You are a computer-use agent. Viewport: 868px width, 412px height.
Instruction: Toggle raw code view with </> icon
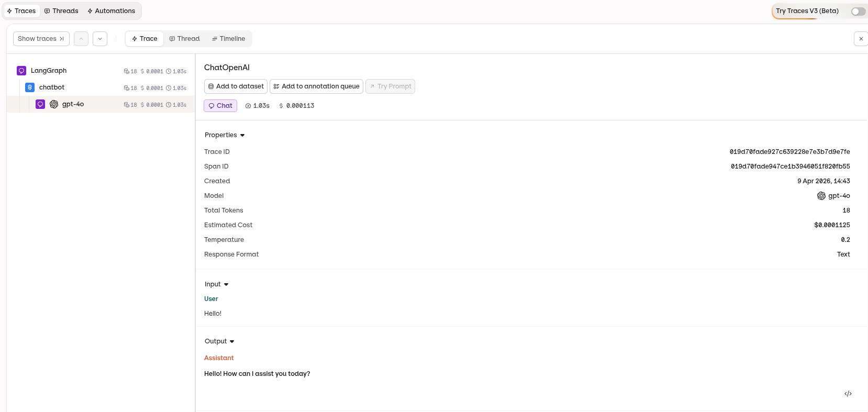tap(848, 394)
